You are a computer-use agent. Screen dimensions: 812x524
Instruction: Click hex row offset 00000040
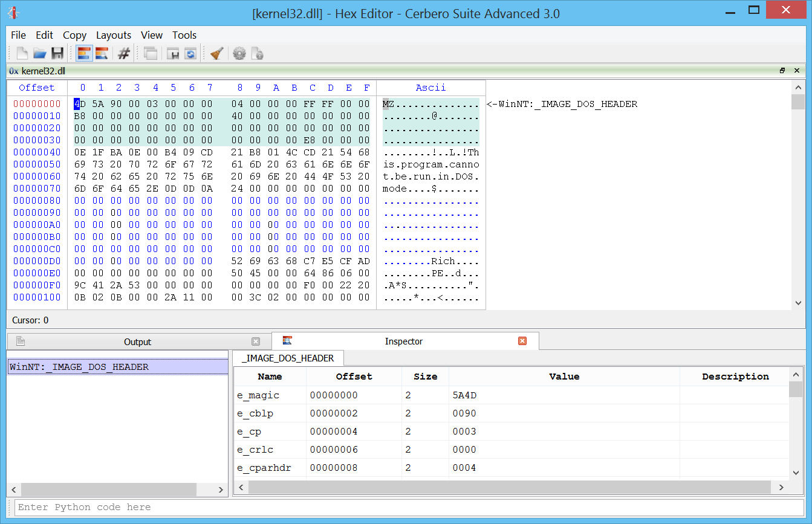coord(37,152)
